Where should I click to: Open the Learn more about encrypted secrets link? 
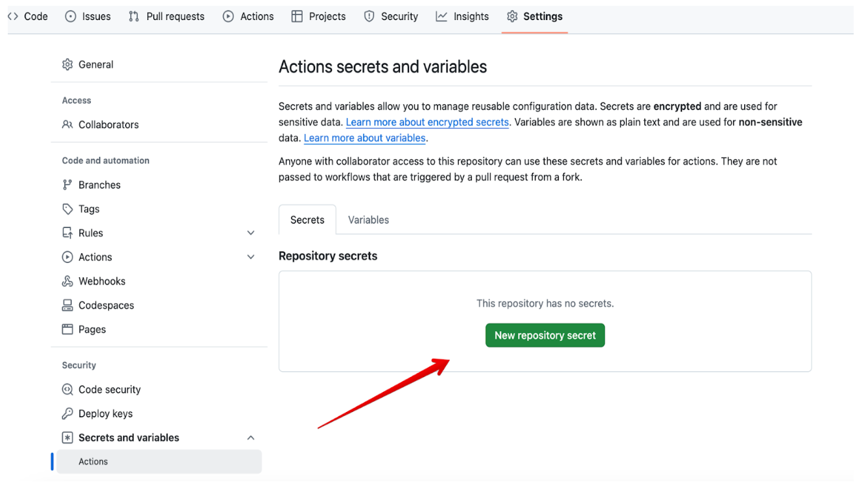[x=427, y=122]
